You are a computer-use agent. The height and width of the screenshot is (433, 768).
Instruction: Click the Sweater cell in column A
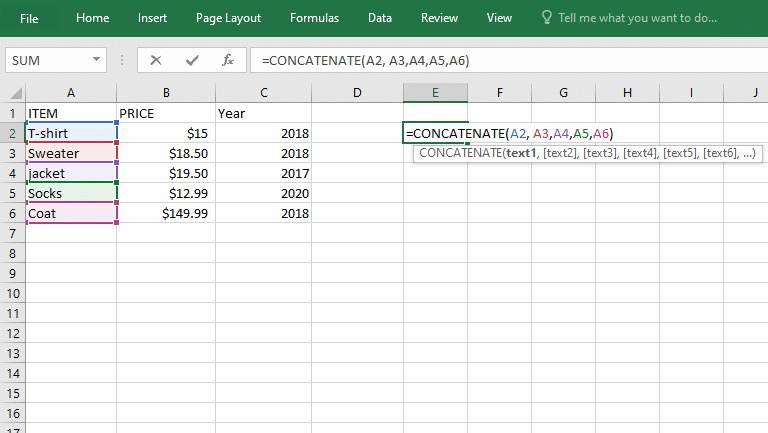click(x=70, y=153)
